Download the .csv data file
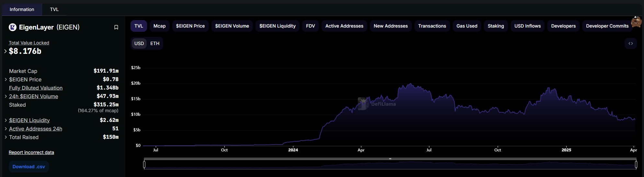This screenshot has width=644, height=177. coord(29,167)
